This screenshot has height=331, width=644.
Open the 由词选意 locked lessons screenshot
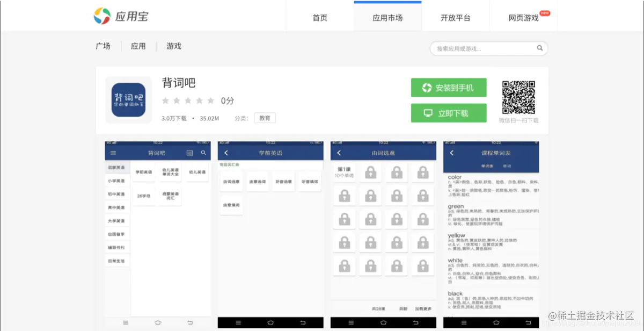click(x=383, y=234)
